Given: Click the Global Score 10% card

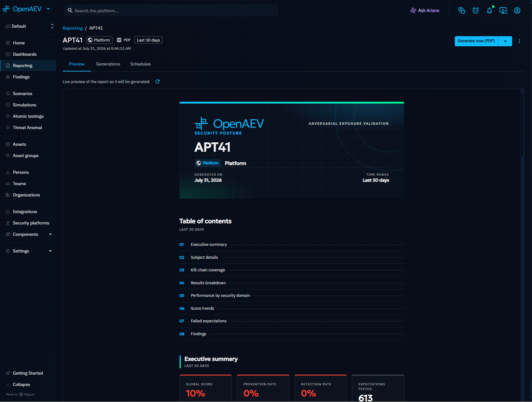Looking at the screenshot, I should (206, 388).
